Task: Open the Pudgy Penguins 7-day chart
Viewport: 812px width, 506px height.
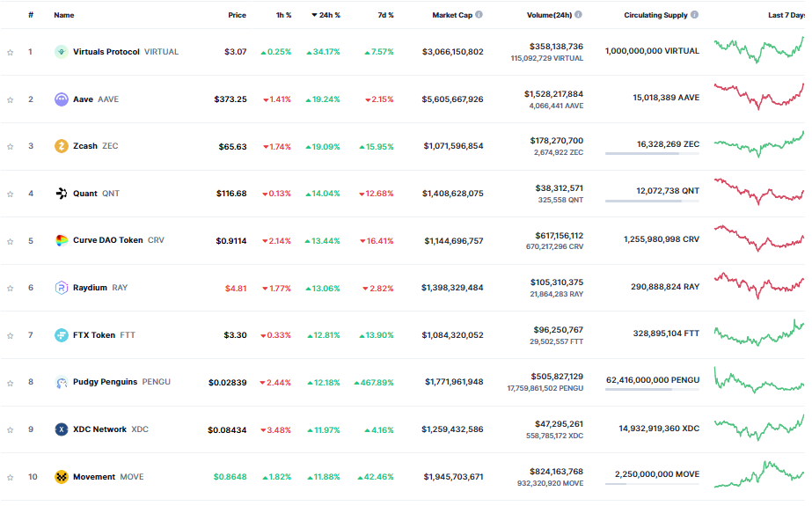Action: click(x=758, y=381)
